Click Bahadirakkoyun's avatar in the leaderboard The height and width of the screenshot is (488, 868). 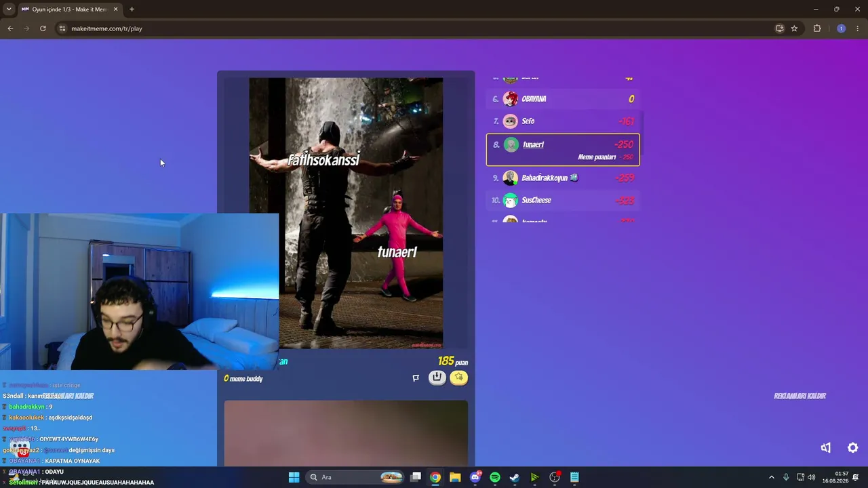click(511, 178)
